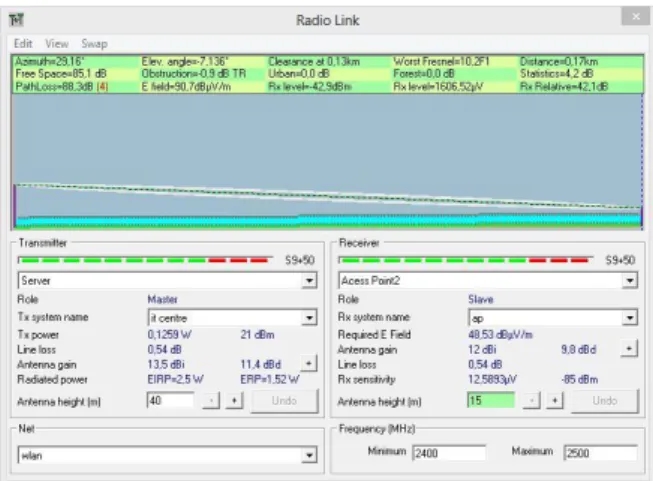
Task: Click the Maximum frequency field showing 2500
Action: [600, 453]
